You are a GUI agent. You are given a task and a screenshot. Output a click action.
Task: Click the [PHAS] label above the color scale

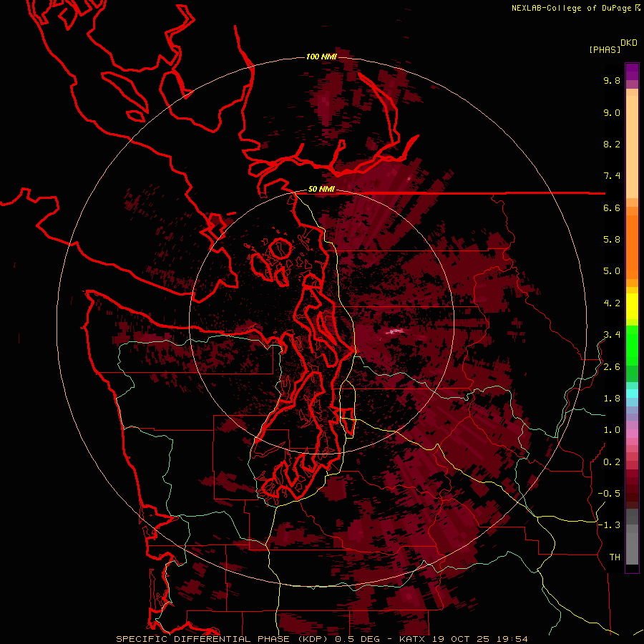(x=605, y=49)
